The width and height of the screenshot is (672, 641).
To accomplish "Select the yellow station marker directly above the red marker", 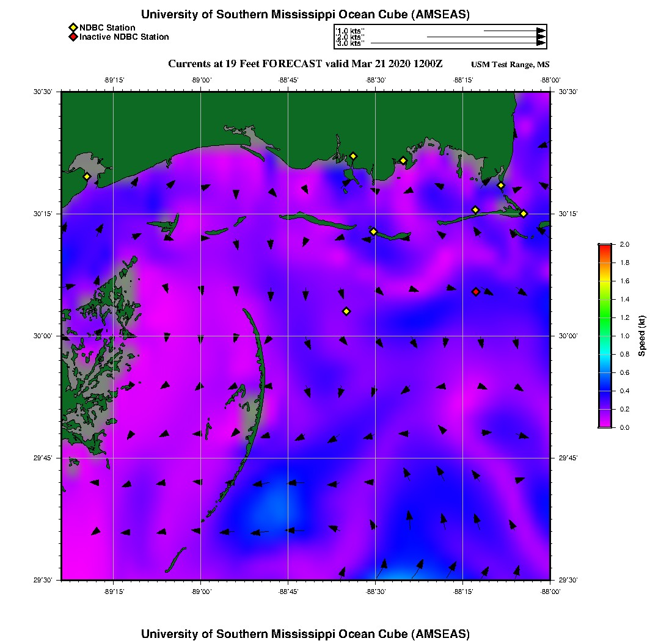I will click(x=475, y=210).
